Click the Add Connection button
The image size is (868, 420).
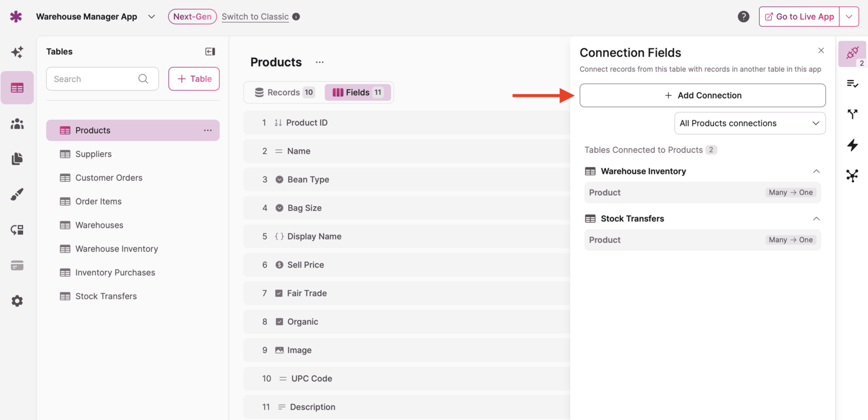point(703,96)
